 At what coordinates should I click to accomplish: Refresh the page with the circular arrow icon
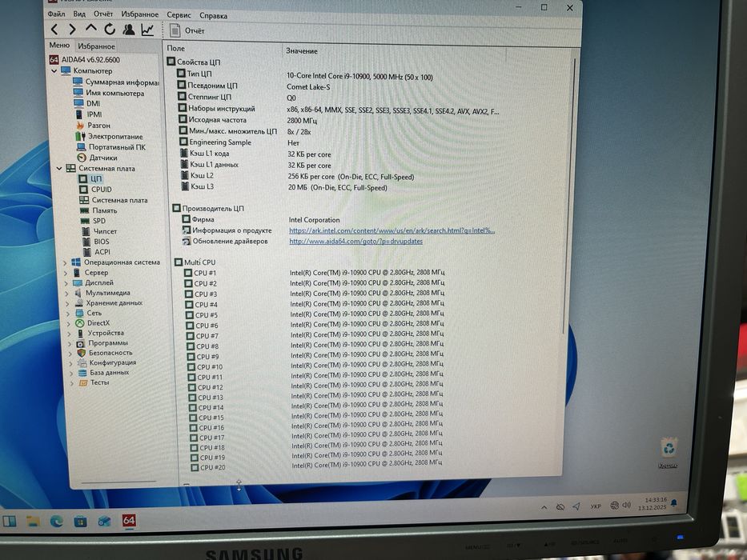[x=110, y=30]
